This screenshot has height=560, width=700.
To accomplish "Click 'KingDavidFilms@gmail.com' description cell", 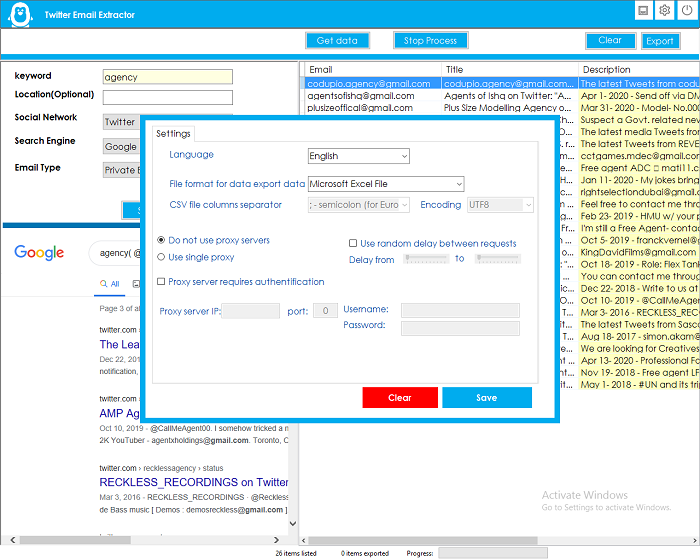I will point(639,252).
